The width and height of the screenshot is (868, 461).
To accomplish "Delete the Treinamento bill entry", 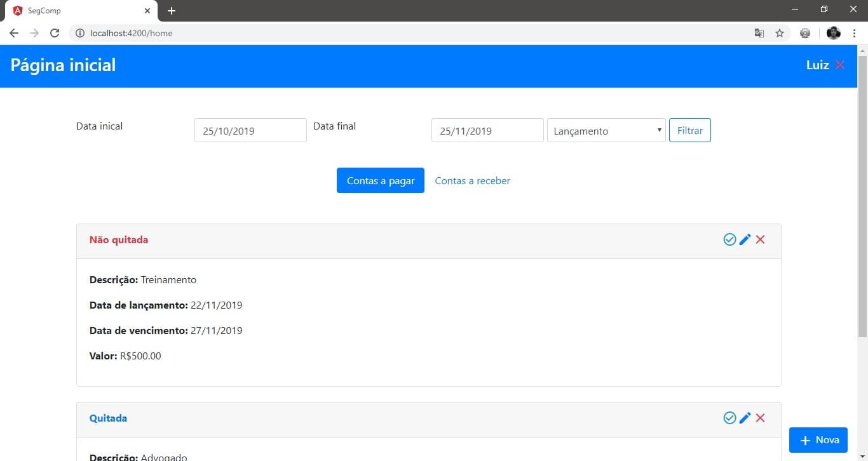I will pos(760,239).
